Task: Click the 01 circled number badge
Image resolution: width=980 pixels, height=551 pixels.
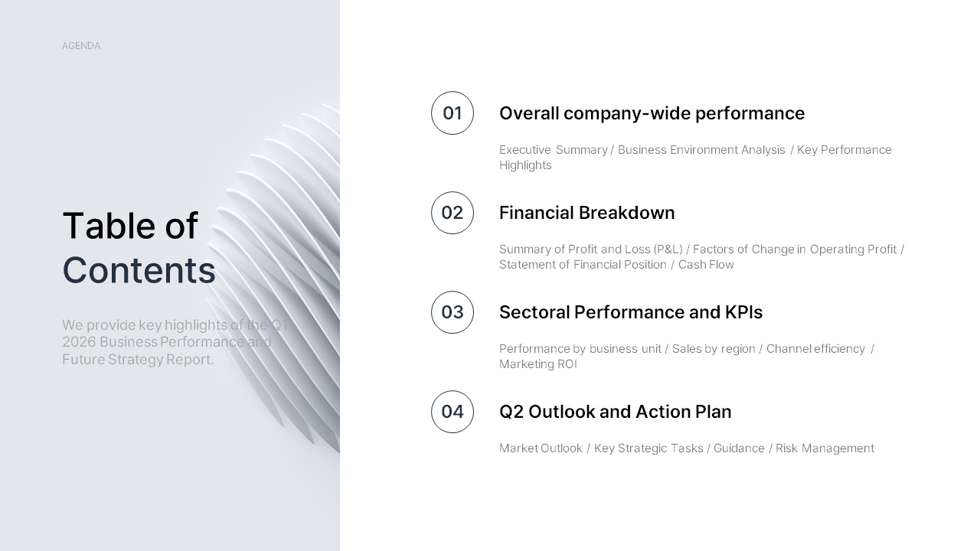Action: (x=452, y=113)
